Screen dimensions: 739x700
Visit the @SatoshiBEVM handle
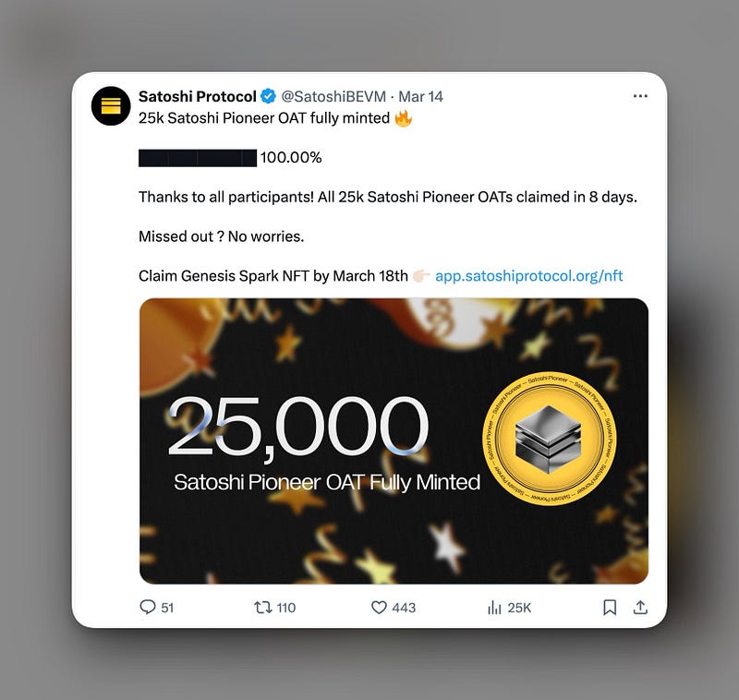(x=333, y=97)
